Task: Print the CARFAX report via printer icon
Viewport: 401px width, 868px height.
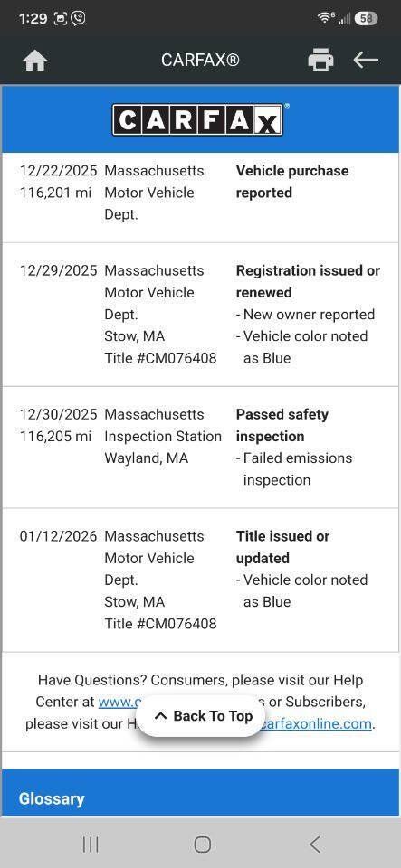Action: click(x=320, y=60)
